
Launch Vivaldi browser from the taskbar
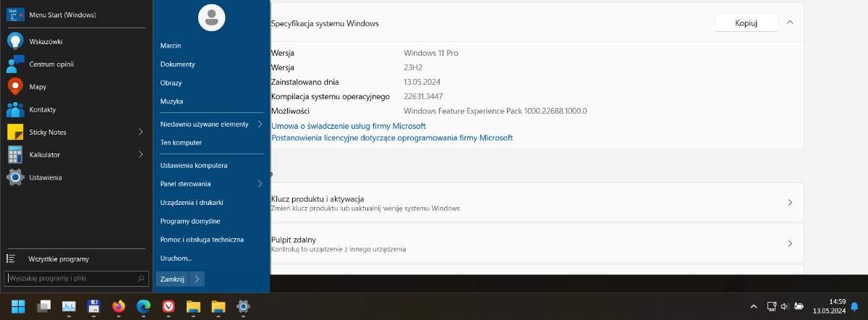[169, 306]
